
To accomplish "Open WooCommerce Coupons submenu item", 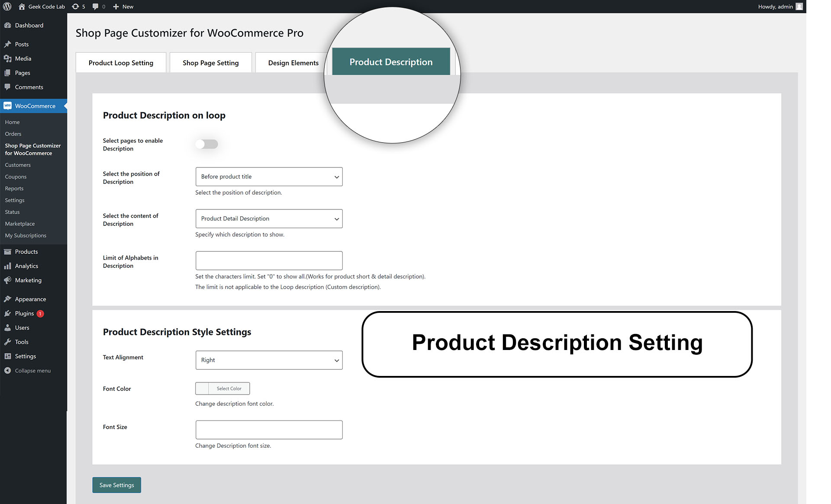I will point(16,177).
